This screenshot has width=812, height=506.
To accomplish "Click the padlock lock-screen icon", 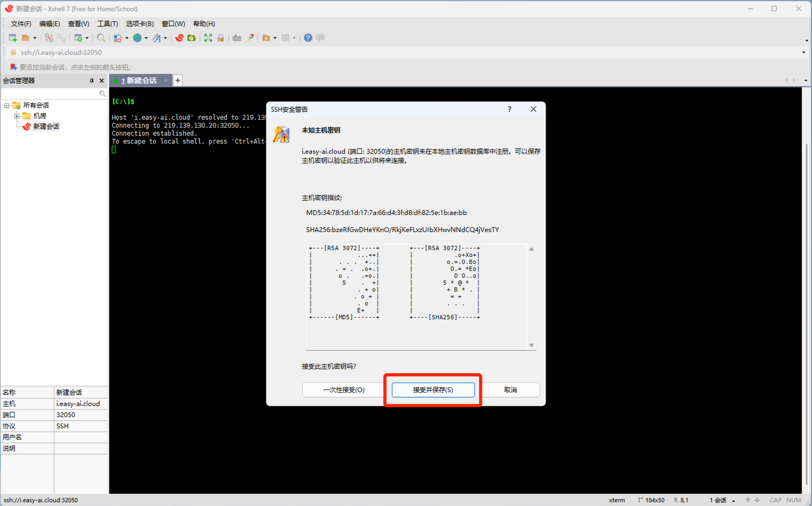I will point(220,38).
